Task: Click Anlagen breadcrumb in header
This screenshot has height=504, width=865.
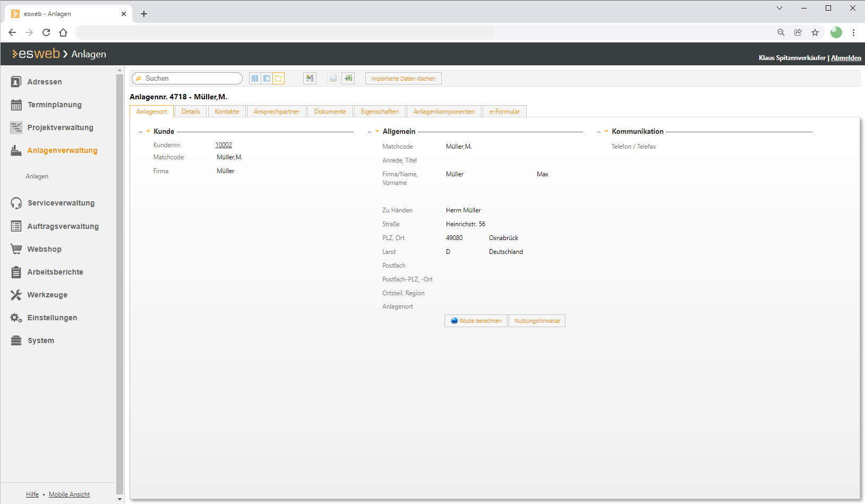Action: point(89,54)
